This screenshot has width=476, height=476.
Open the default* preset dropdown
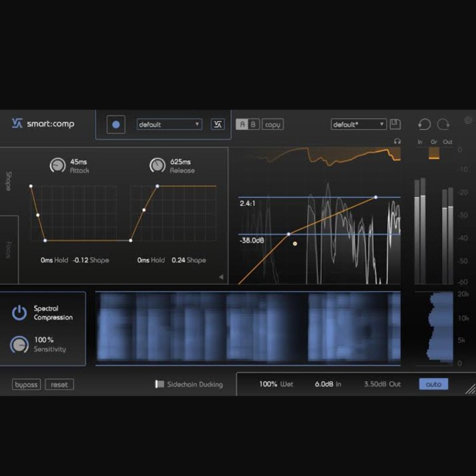pyautogui.click(x=358, y=124)
